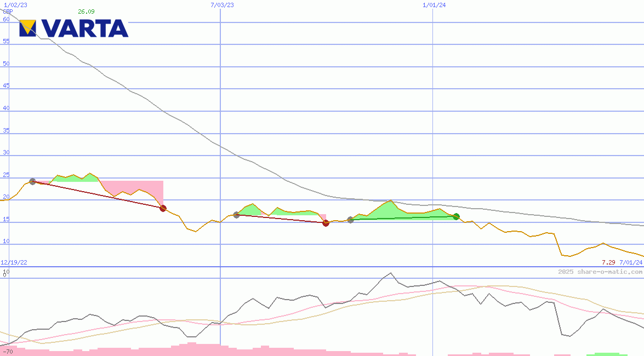Click the green marker ending green trend line

456,216
